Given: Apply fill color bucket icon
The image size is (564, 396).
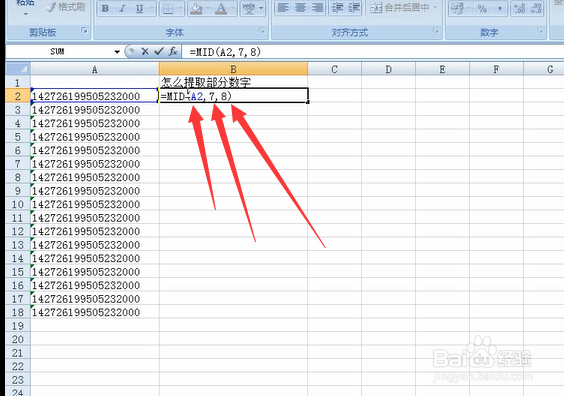Looking at the screenshot, I should click(x=196, y=9).
